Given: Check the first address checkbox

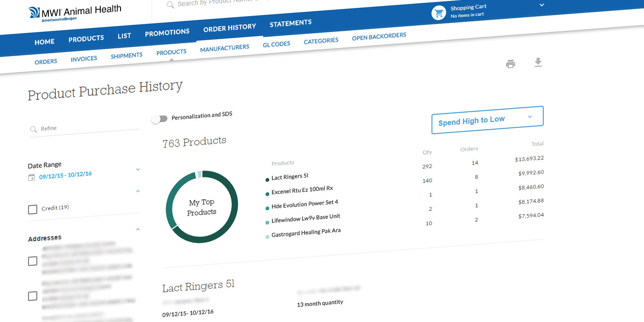Looking at the screenshot, I should (x=33, y=261).
